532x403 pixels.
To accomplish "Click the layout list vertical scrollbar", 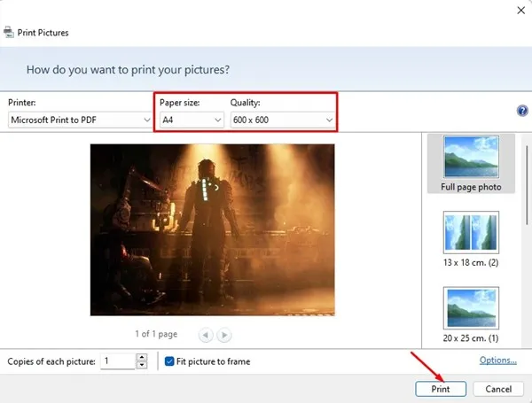I will point(527,185).
